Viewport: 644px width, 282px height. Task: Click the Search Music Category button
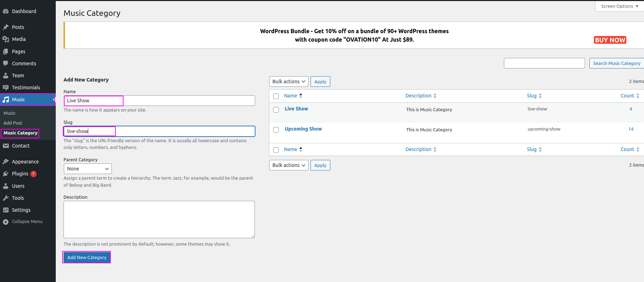click(x=616, y=63)
